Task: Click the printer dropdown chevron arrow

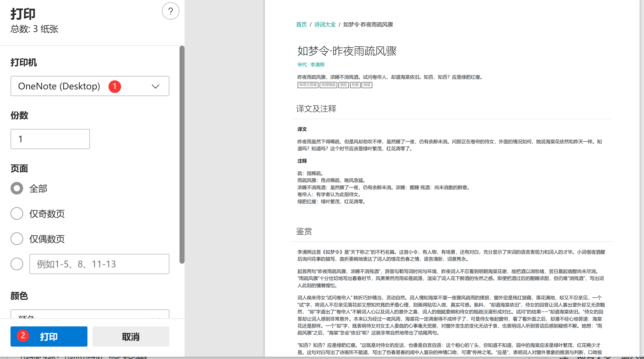Action: [156, 87]
